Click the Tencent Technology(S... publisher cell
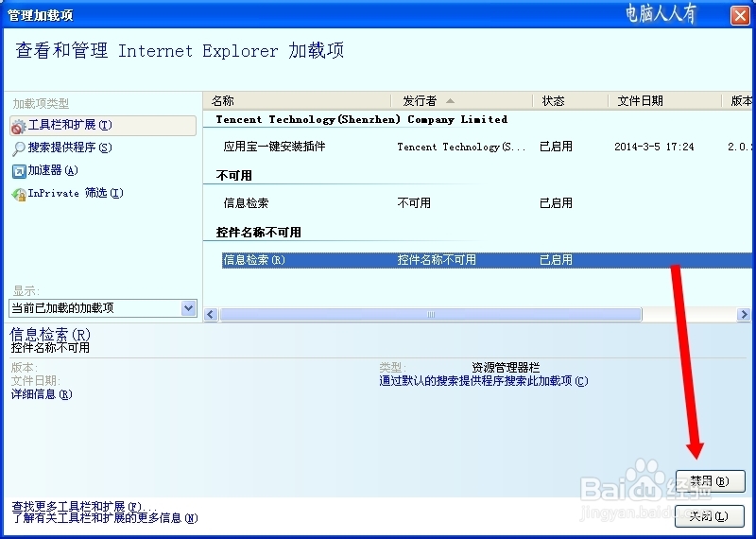The width and height of the screenshot is (756, 539). [x=461, y=147]
